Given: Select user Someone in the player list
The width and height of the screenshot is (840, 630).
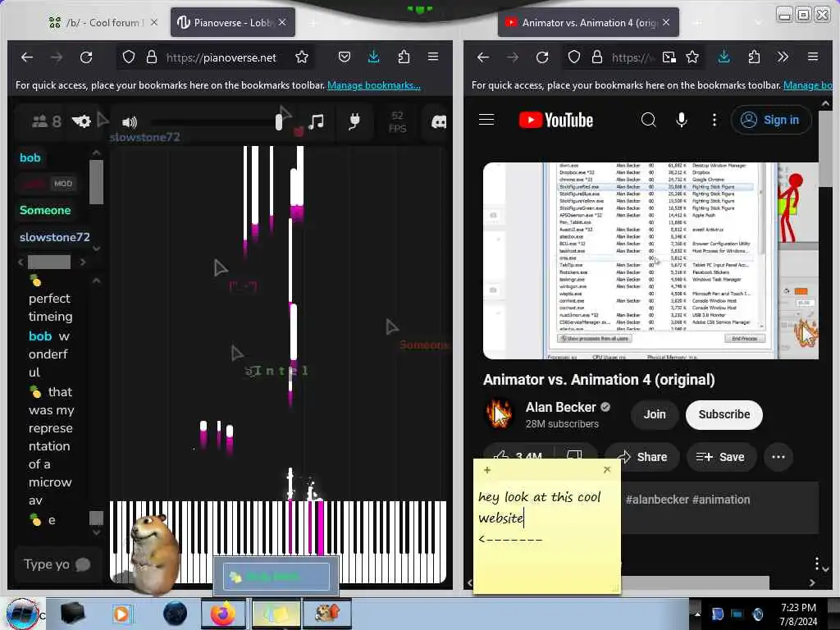Looking at the screenshot, I should point(45,210).
